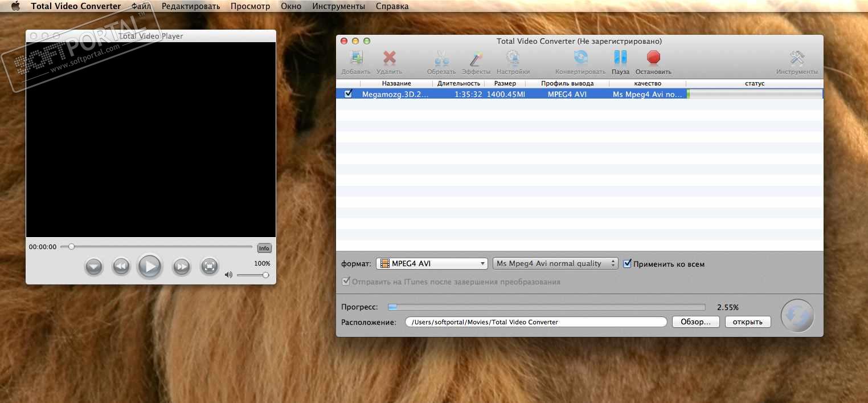Click the player volume slider knob
Image resolution: width=868 pixels, height=403 pixels.
265,275
